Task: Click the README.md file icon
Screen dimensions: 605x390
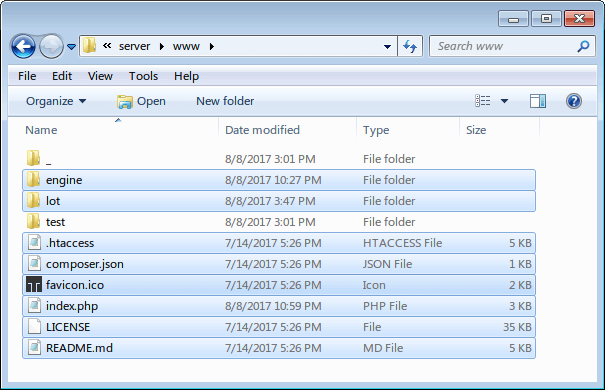Action: tap(34, 348)
